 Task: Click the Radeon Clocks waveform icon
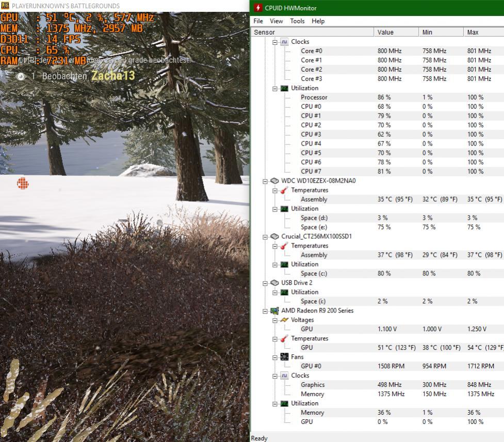coord(284,375)
